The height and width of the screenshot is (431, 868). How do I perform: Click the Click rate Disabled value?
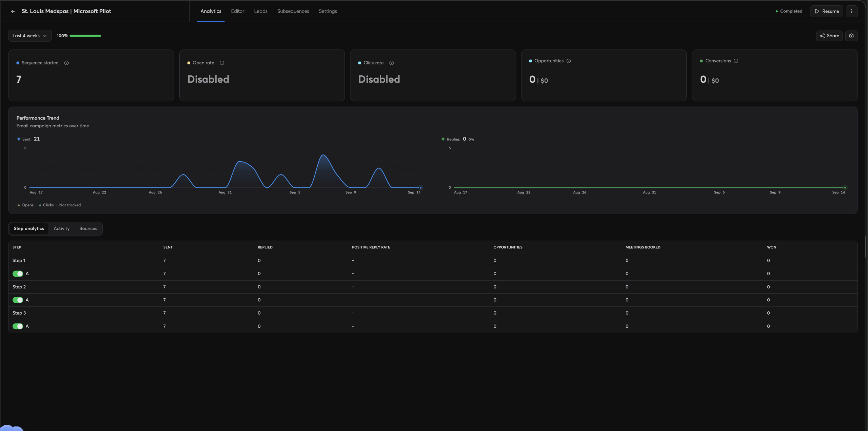379,79
